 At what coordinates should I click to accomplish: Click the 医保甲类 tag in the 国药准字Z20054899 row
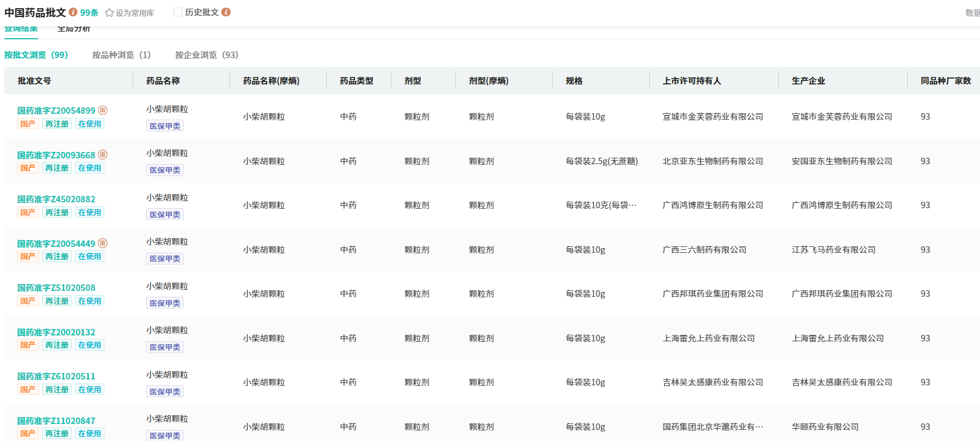pos(165,126)
